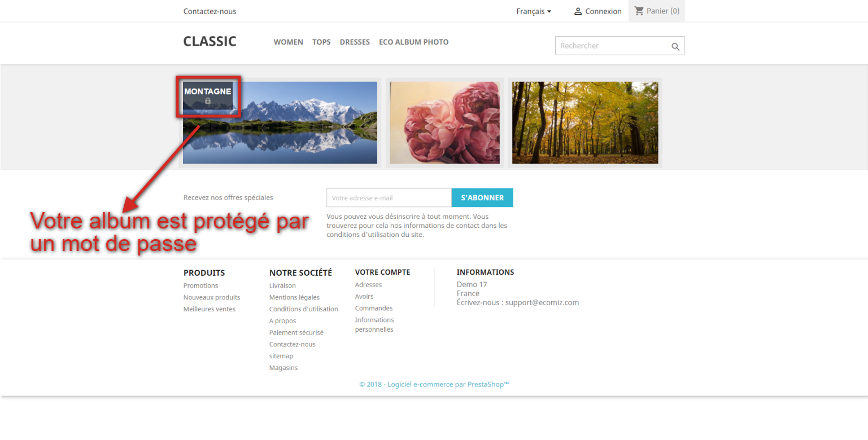868x440 pixels.
Task: Open Nouveaux produits footer link
Action: point(212,297)
